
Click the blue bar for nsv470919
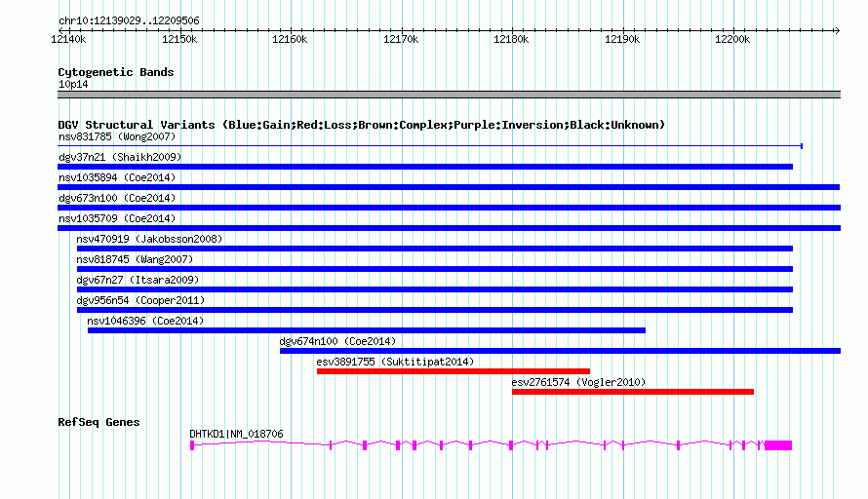click(435, 249)
